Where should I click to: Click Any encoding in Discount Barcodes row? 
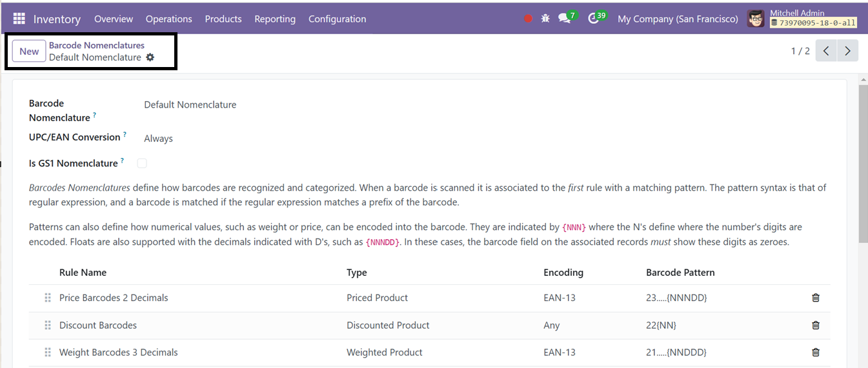coord(552,325)
